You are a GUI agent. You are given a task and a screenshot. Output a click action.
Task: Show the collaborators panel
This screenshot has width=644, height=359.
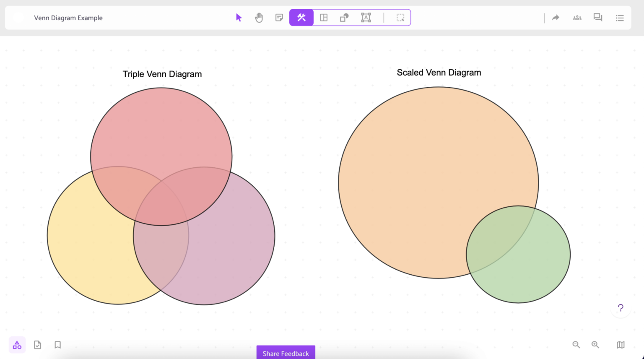coord(577,17)
